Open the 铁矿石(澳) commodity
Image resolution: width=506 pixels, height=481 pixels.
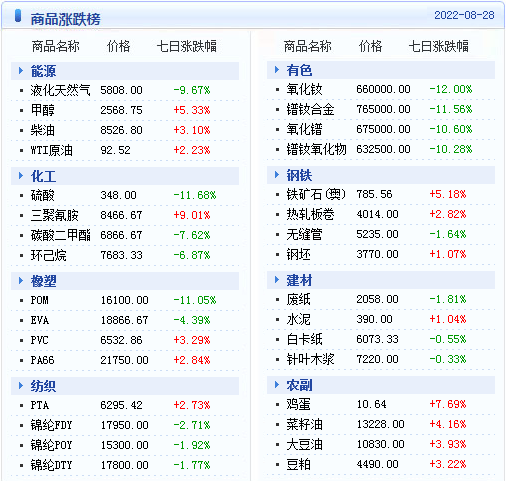(x=316, y=194)
